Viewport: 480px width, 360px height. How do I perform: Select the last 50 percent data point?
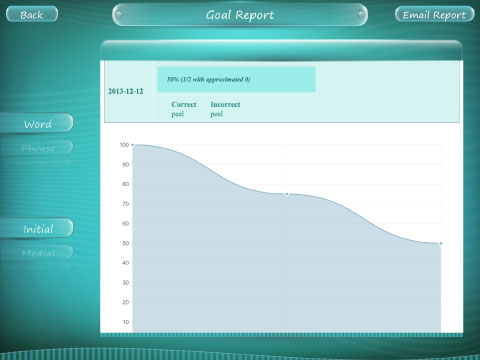(441, 243)
